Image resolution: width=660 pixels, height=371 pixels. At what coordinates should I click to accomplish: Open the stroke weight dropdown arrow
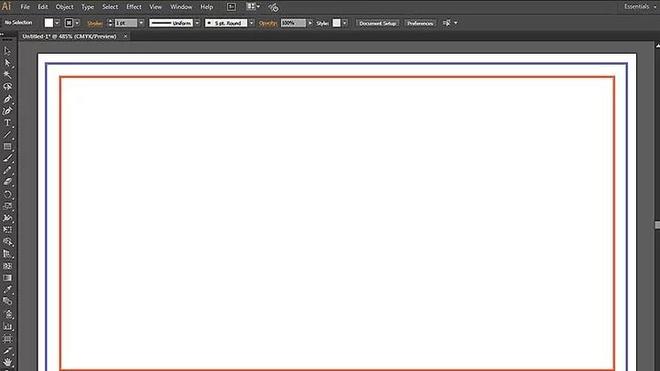click(141, 23)
